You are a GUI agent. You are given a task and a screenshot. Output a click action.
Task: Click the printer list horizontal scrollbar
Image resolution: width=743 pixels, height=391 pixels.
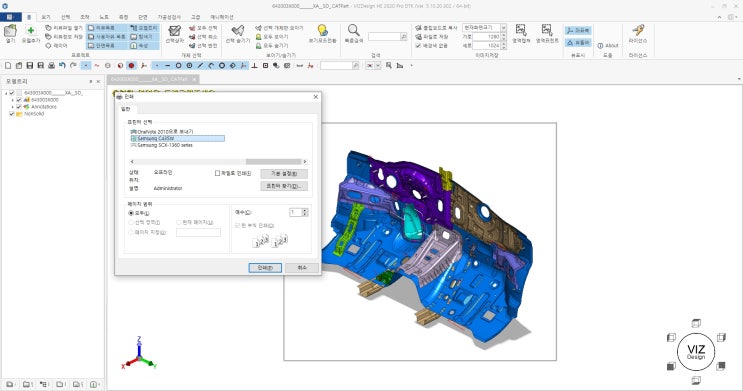(x=218, y=162)
